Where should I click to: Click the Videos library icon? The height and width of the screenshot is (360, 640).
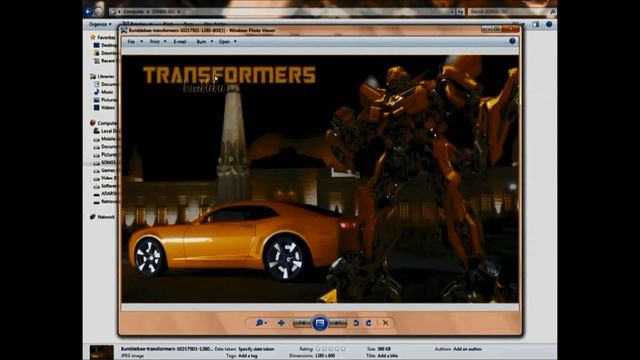click(97, 107)
